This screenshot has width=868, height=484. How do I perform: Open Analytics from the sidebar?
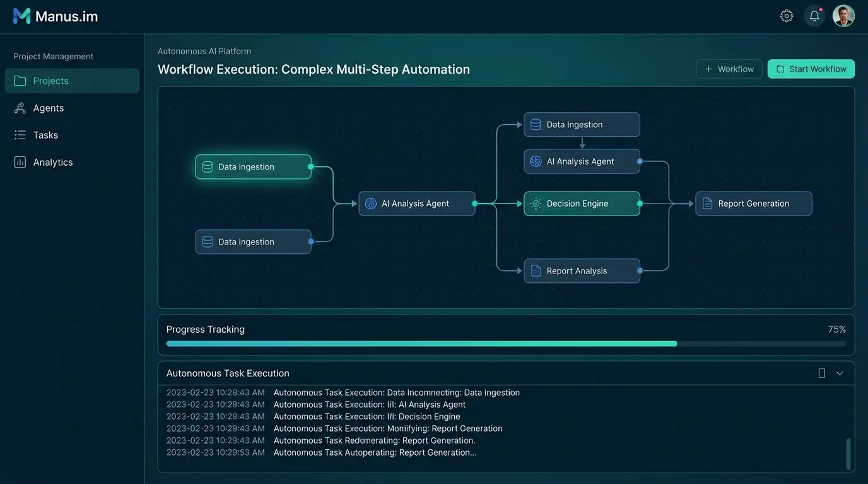(52, 162)
